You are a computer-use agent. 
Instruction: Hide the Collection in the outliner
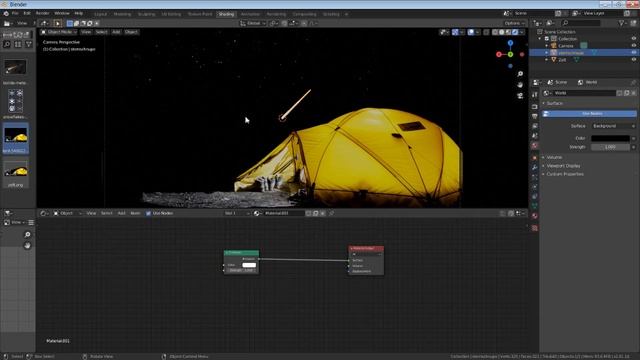[633, 39]
